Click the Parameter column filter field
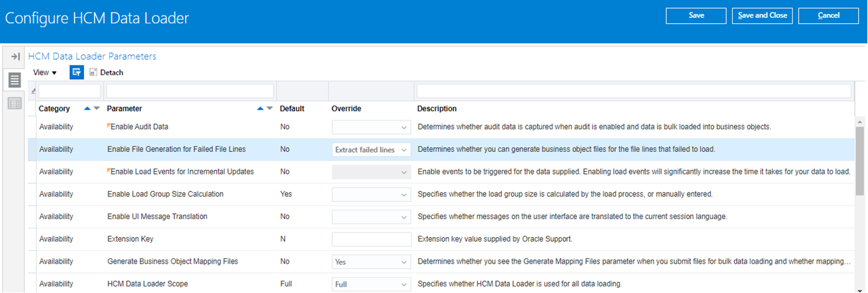868x293 pixels. coord(190,91)
